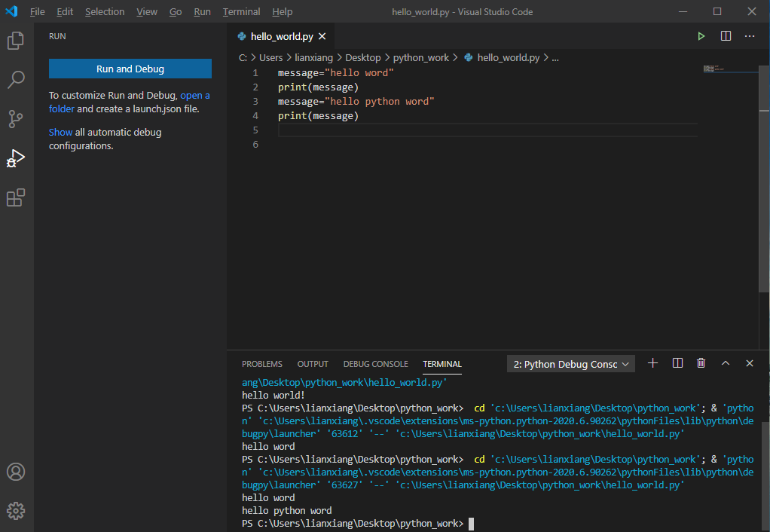This screenshot has width=770, height=532.
Task: Open the Terminal menu
Action: click(x=241, y=12)
